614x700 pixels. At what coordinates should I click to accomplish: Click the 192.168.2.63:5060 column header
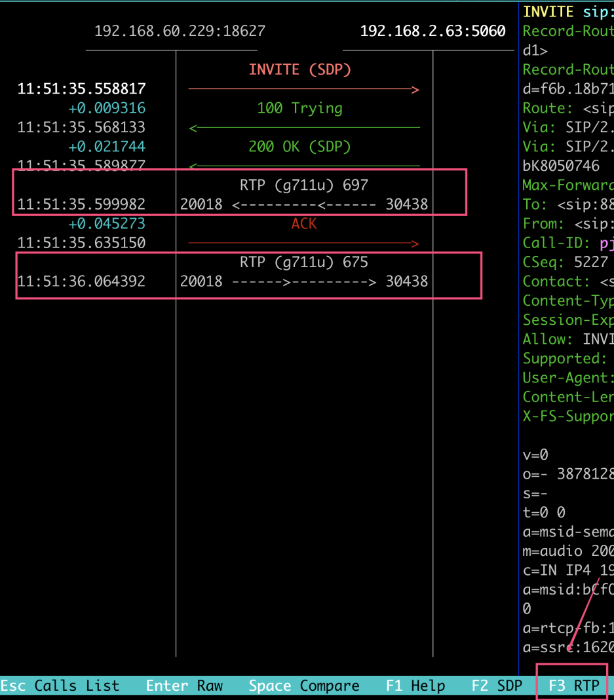(x=432, y=31)
